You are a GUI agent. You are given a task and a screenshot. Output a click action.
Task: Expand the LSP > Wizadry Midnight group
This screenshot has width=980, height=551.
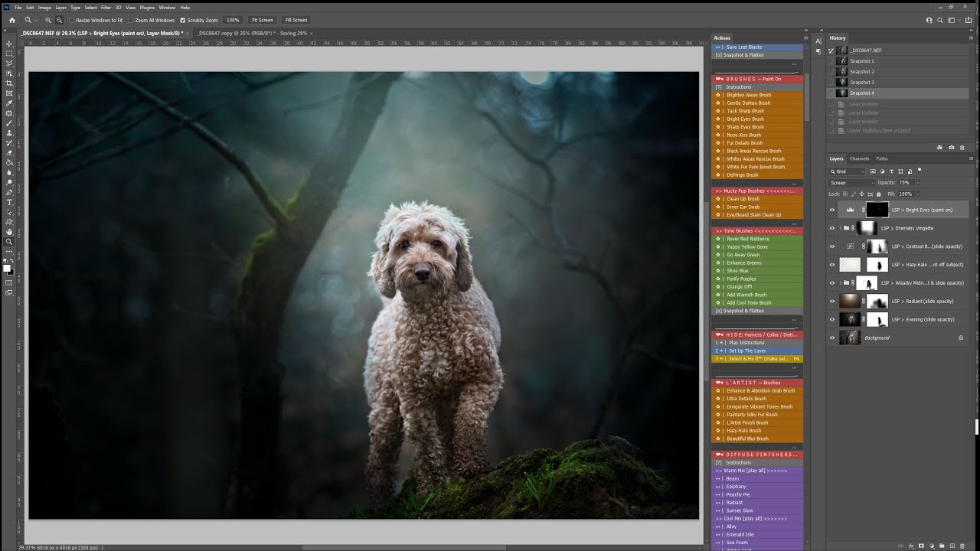click(x=840, y=283)
